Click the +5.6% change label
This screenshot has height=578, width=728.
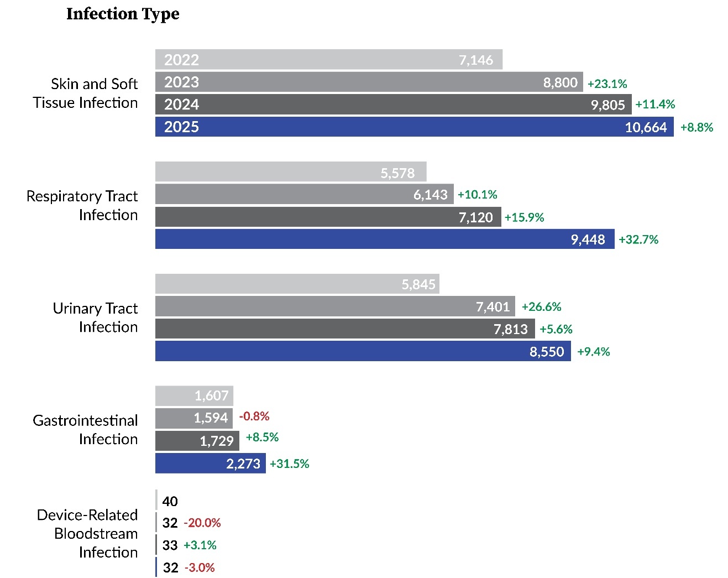click(x=556, y=330)
